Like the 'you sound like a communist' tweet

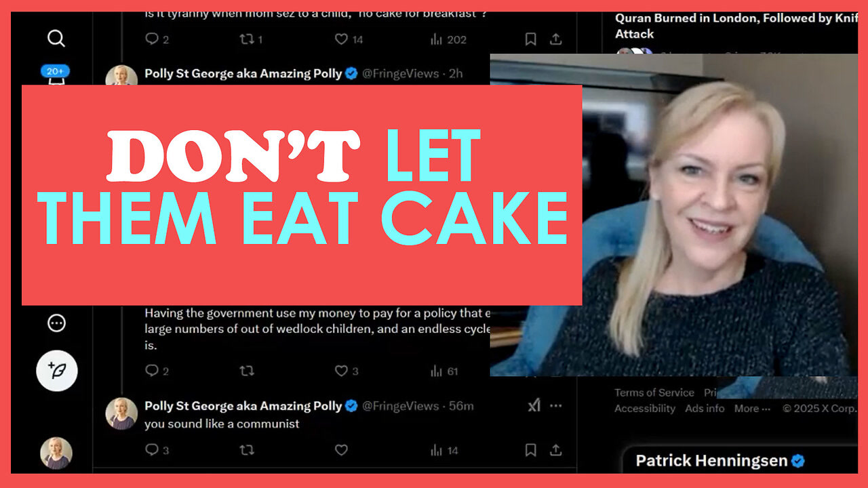click(341, 450)
